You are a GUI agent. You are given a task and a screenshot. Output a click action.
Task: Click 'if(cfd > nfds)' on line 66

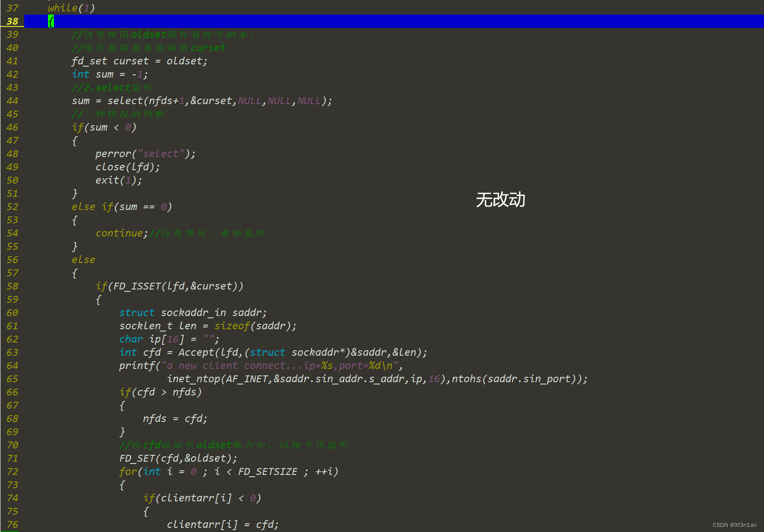(x=160, y=392)
